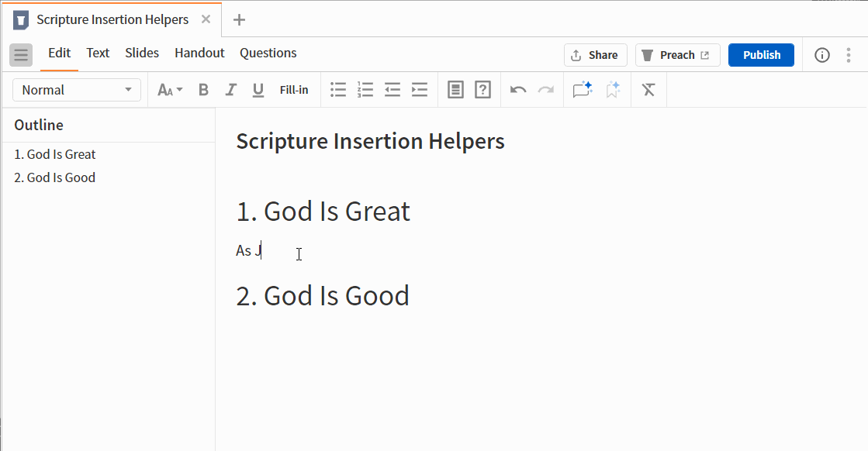Click the sermon document icon in the tab
This screenshot has width=868, height=451.
click(x=21, y=20)
